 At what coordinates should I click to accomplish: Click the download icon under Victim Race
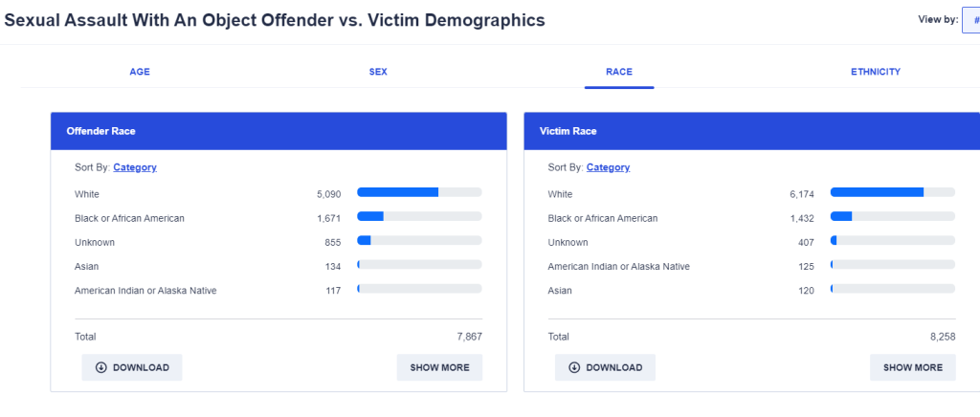pos(574,367)
